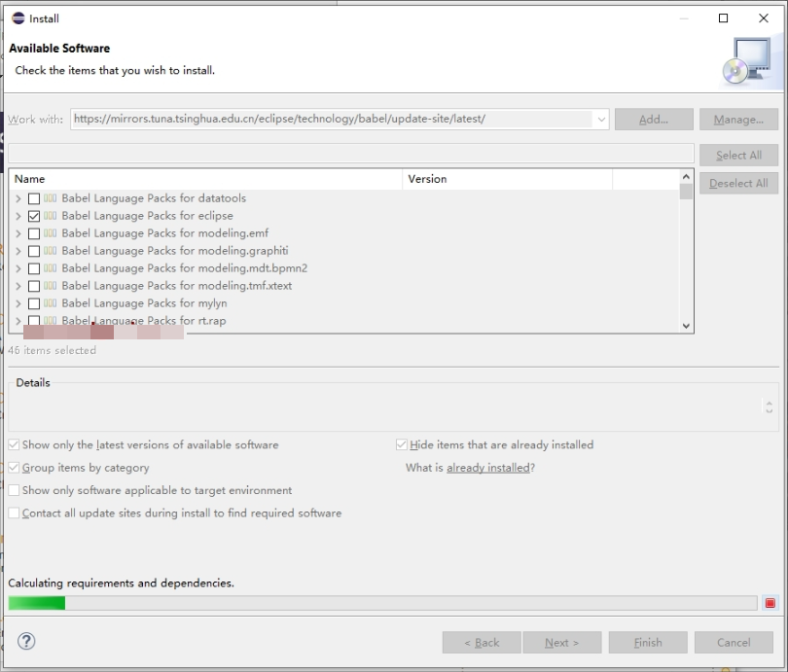This screenshot has height=672, width=788.
Task: Expand the modeling.emf tree node
Action: click(18, 233)
